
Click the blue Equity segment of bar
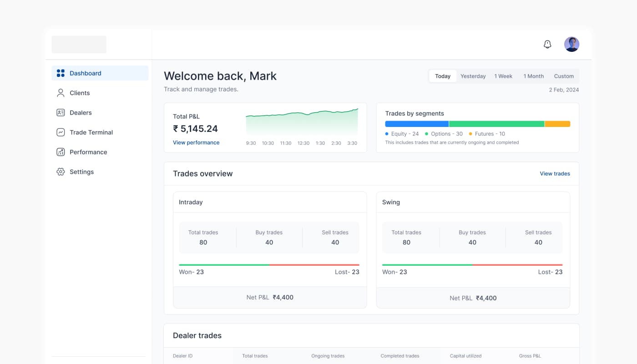pos(417,124)
